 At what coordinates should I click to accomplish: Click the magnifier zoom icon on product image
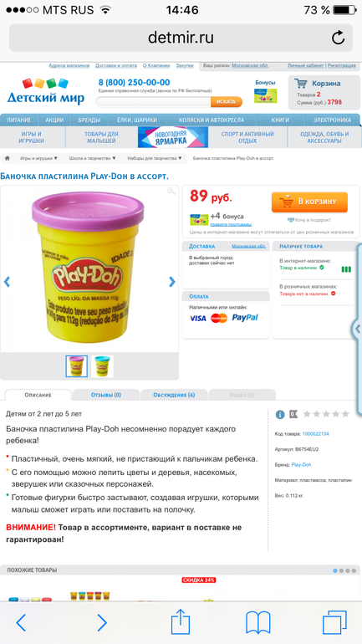click(171, 191)
